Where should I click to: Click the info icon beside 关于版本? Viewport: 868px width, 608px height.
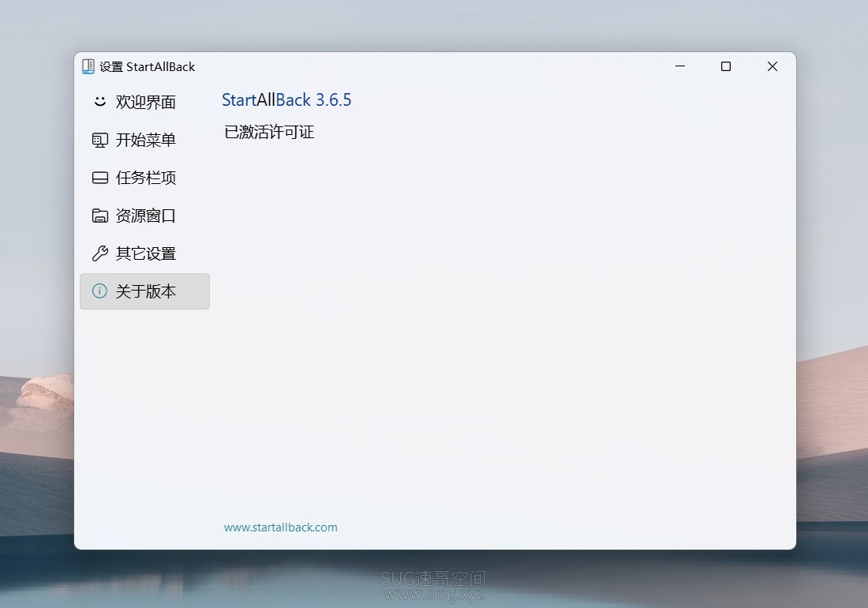click(99, 291)
